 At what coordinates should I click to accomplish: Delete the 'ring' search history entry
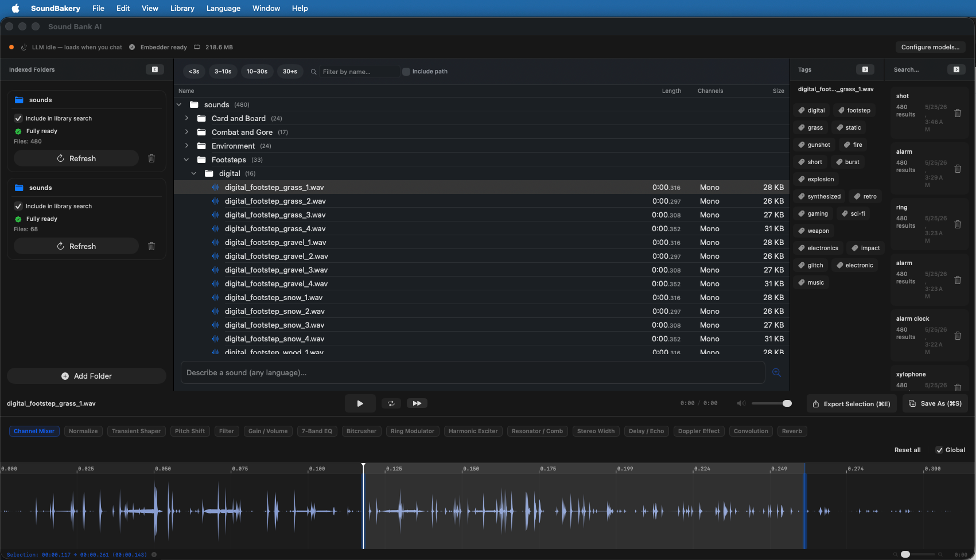click(x=958, y=224)
